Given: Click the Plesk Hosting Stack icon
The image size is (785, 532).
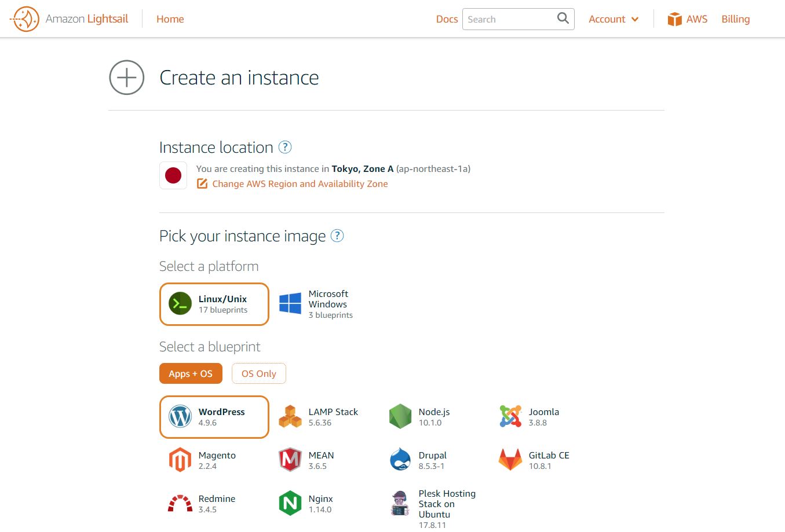Looking at the screenshot, I should pyautogui.click(x=400, y=503).
